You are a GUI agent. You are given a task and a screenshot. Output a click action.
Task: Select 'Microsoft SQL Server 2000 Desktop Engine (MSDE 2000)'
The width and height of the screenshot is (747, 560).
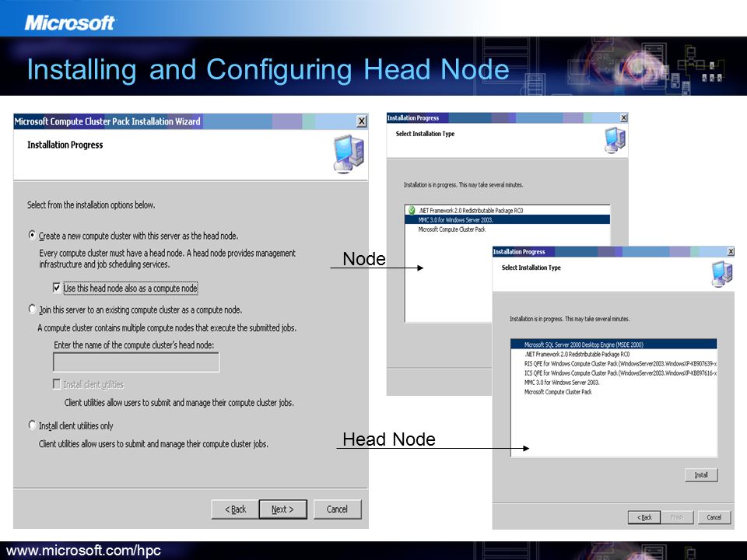tap(614, 345)
